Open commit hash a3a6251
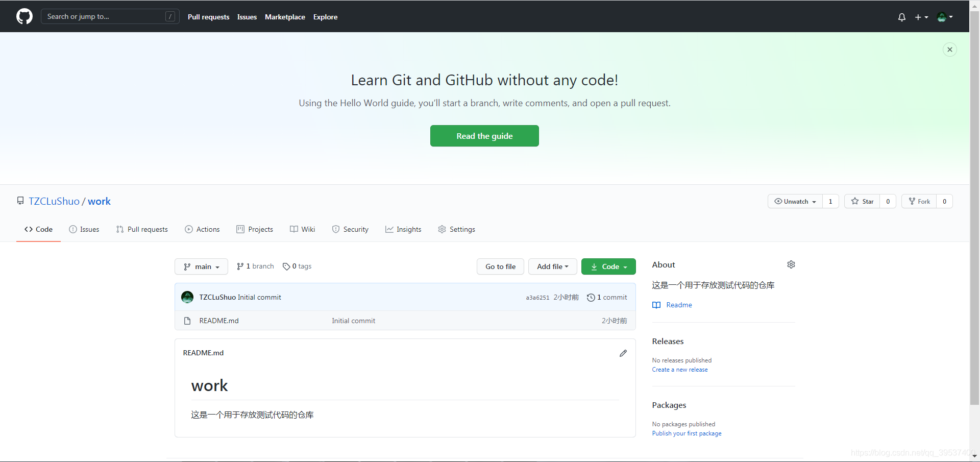 coord(537,298)
